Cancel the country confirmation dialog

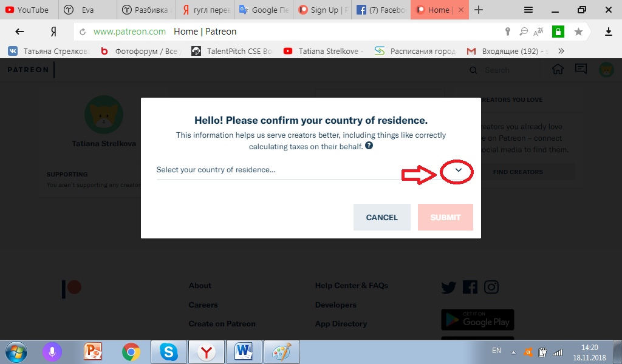pyautogui.click(x=381, y=217)
